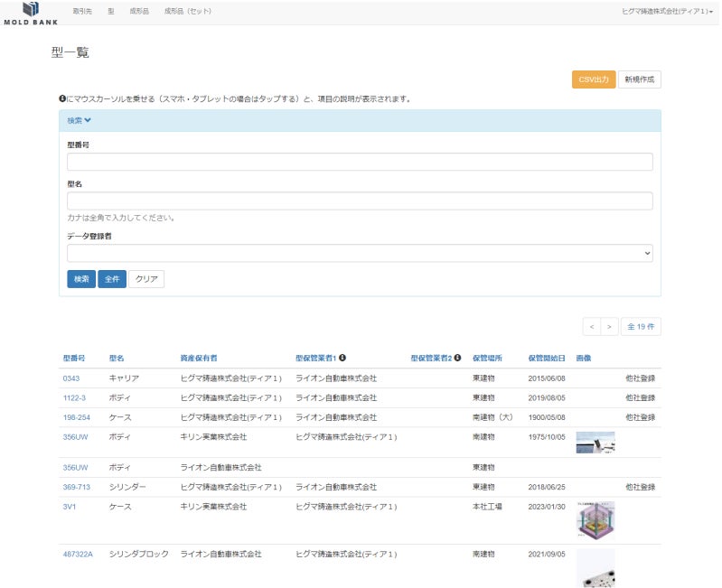The height and width of the screenshot is (588, 722).
Task: Open thumbnail image for 356UW ボディ
Action: [595, 442]
